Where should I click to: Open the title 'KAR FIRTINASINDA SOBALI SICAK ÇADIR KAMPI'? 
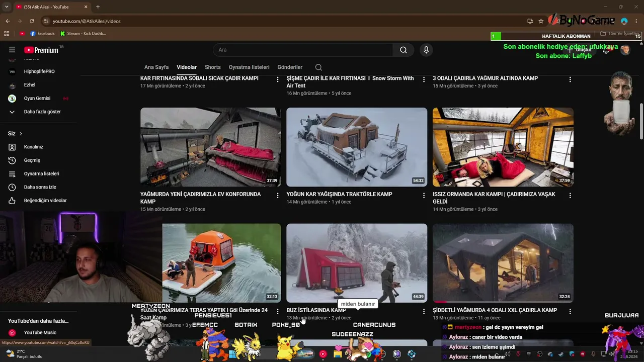pyautogui.click(x=199, y=78)
